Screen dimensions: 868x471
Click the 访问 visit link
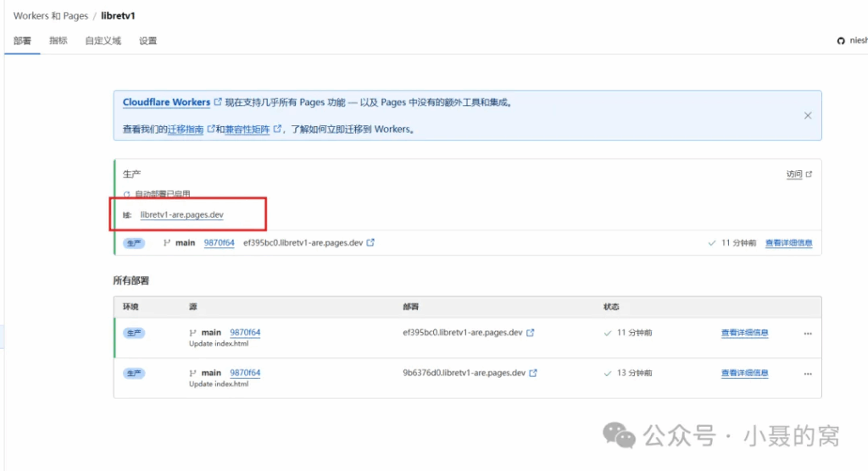(x=793, y=174)
